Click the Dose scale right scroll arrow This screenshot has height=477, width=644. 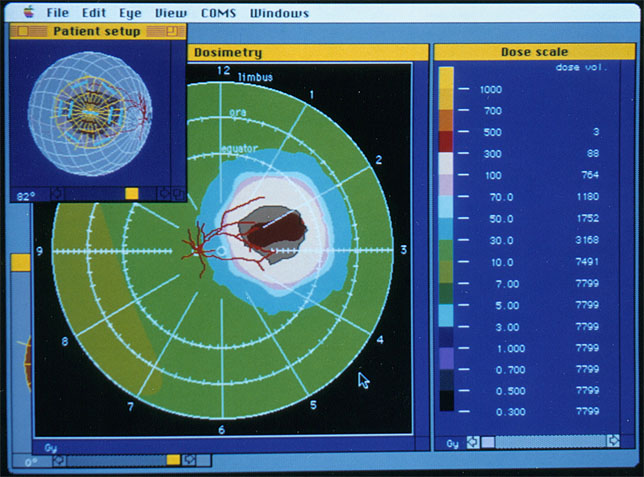point(612,441)
